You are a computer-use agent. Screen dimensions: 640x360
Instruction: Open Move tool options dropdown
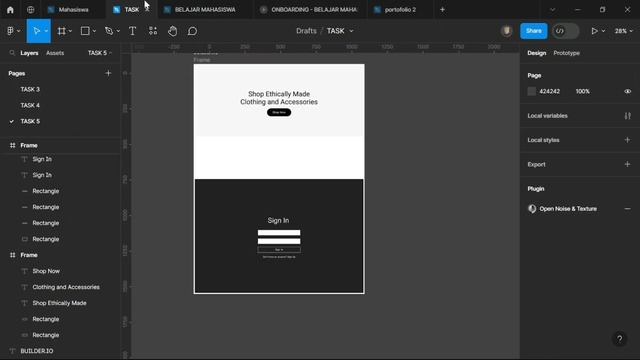(46, 31)
